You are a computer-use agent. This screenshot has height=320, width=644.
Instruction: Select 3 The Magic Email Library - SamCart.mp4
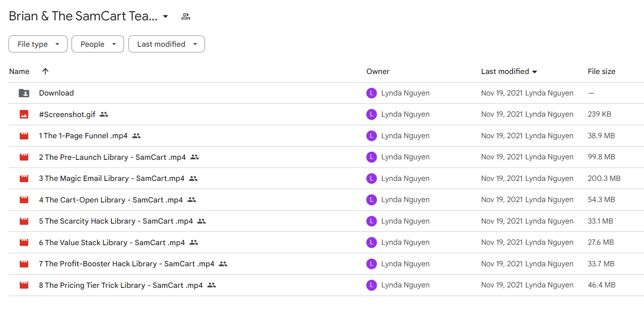(x=112, y=179)
